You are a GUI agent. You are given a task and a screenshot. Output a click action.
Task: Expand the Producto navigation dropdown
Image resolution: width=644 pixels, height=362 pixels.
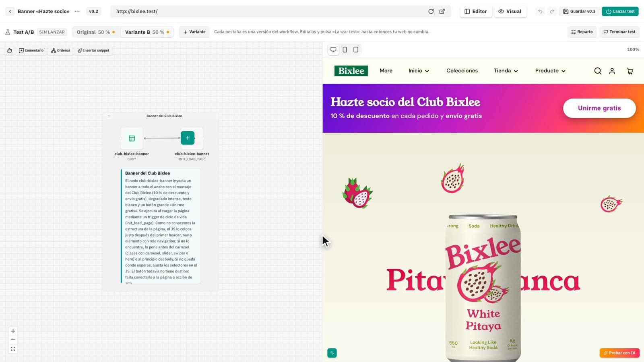click(x=550, y=71)
